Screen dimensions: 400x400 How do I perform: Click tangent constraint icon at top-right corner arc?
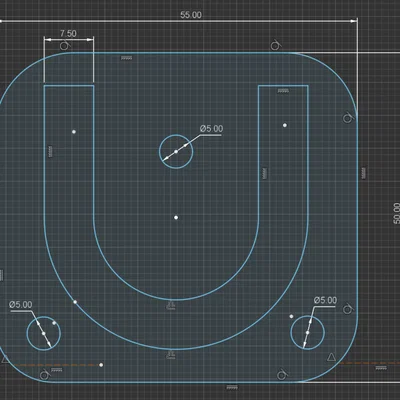click(x=276, y=45)
